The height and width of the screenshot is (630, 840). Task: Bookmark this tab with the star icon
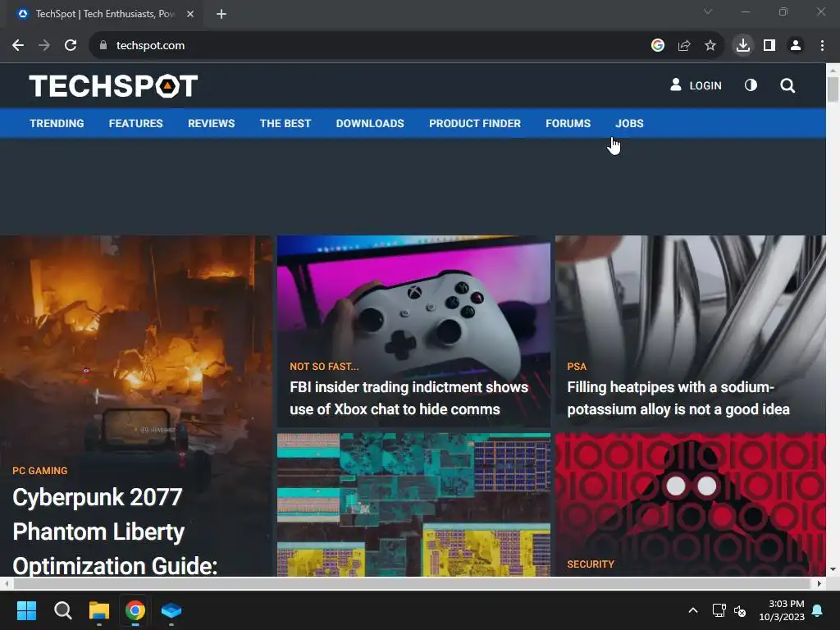coord(710,46)
